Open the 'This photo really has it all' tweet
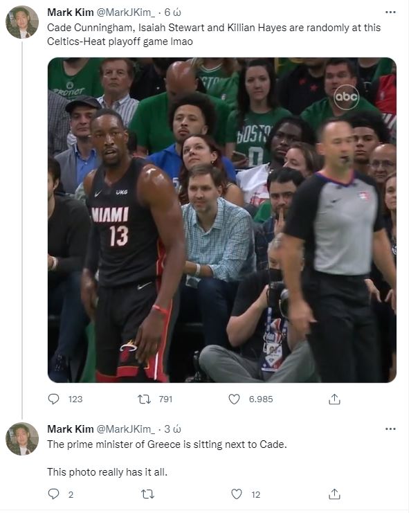The image size is (420, 513). pos(107,471)
